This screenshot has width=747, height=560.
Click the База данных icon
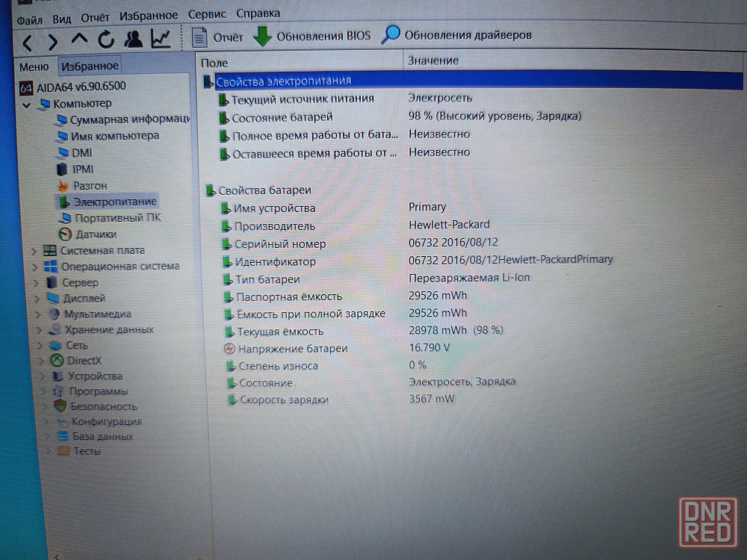63,436
